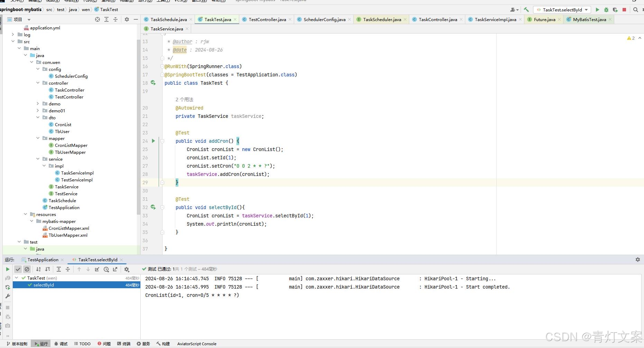
Task: Sort test results by duration
Action: tap(47, 269)
